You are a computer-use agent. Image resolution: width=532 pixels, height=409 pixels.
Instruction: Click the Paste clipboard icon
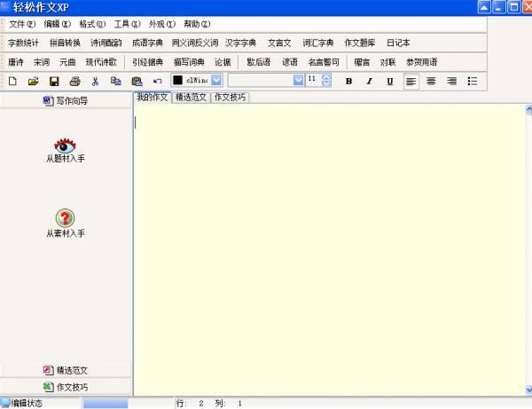pyautogui.click(x=137, y=81)
